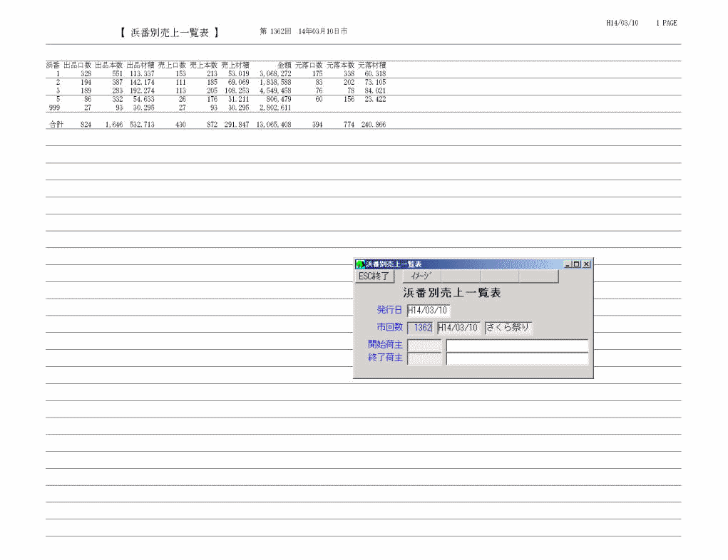Click the 金額 column header
The width and height of the screenshot is (728, 560).
(x=284, y=66)
